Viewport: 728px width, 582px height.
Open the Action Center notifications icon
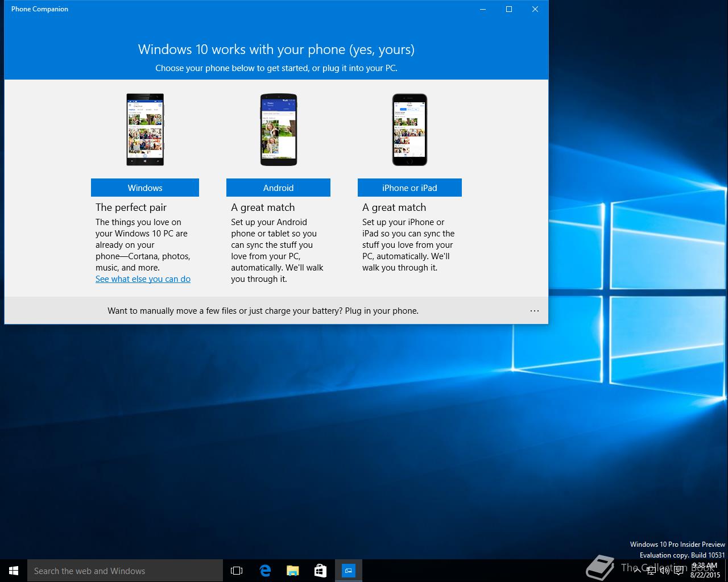coord(679,571)
